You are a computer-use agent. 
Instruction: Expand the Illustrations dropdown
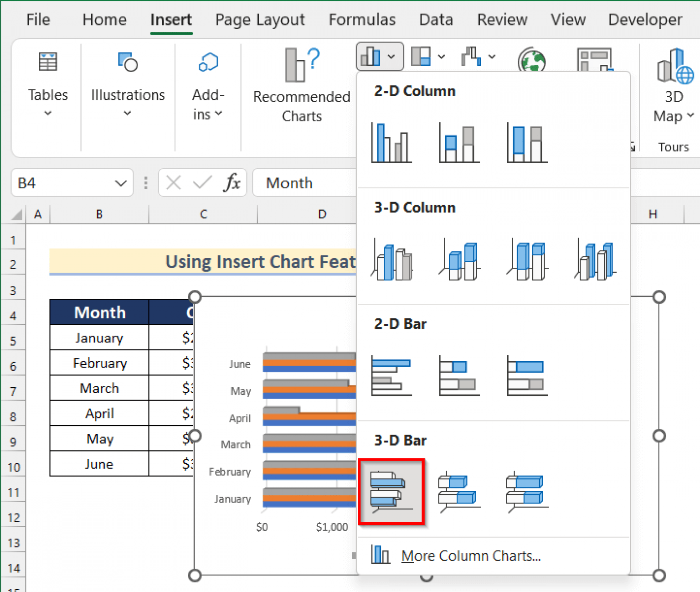(x=128, y=113)
